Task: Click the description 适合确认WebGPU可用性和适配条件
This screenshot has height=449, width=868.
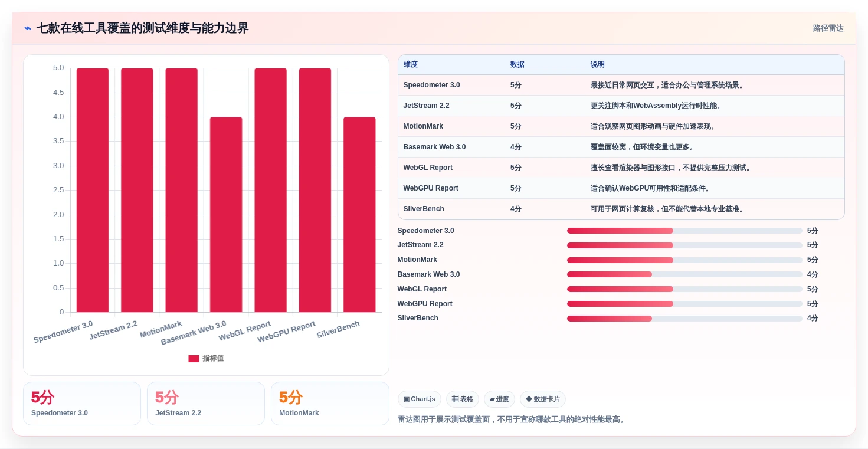Action: click(x=651, y=188)
